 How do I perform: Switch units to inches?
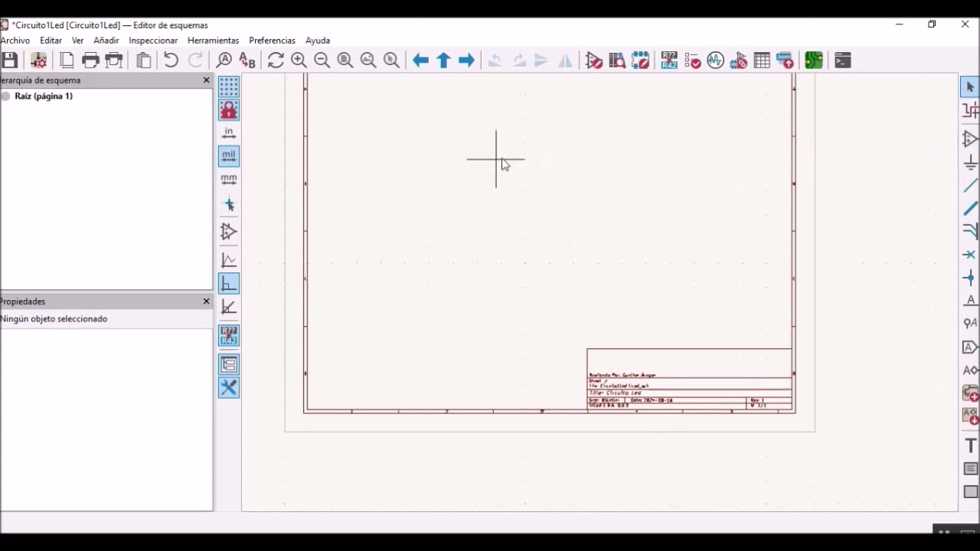229,133
